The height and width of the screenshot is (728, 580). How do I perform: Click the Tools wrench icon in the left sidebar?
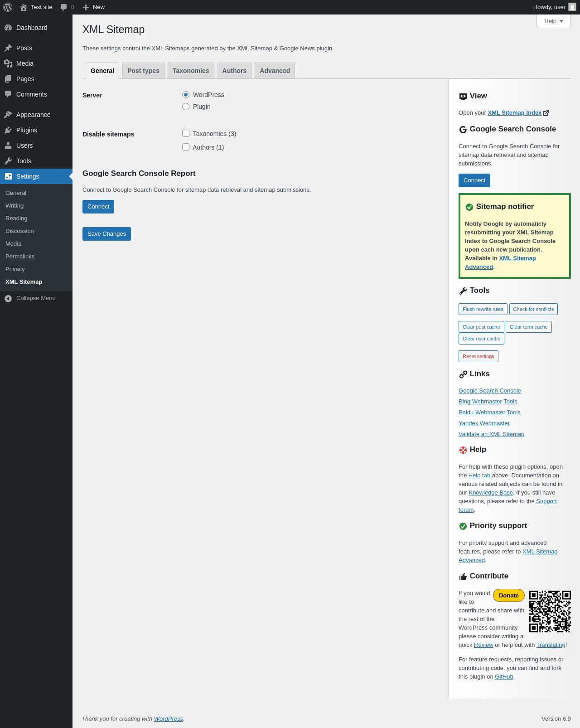(8, 161)
